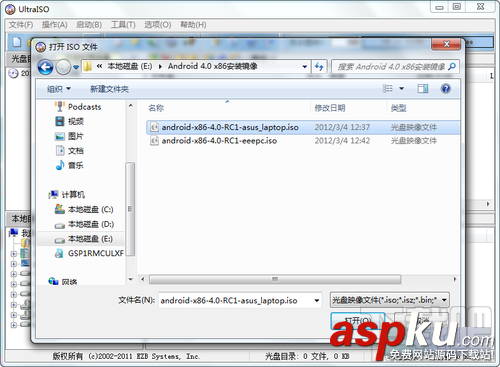Image resolution: width=500 pixels, height=367 pixels.
Task: Click the icon of android-x86-4.0-RC1-asus_laptop.iso
Action: coord(154,127)
